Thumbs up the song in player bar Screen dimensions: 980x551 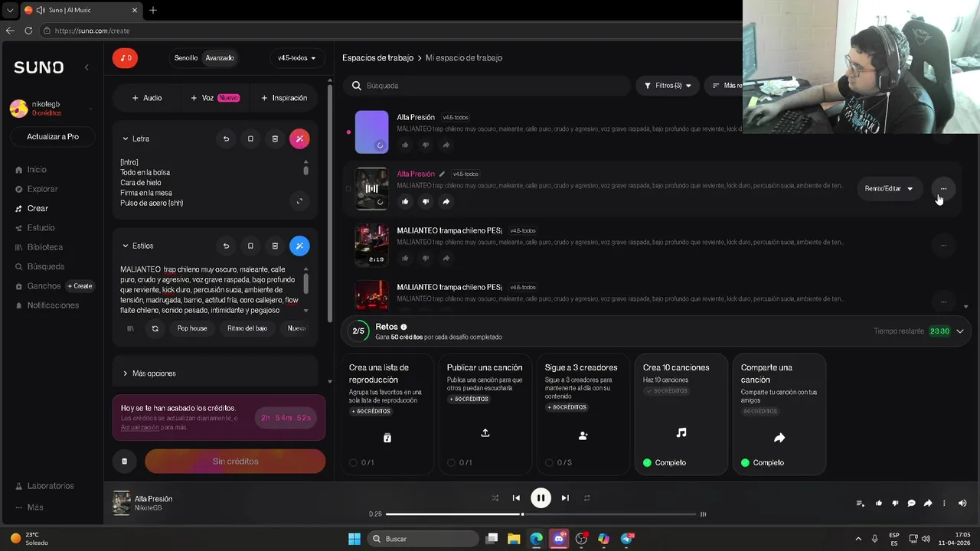click(x=878, y=503)
